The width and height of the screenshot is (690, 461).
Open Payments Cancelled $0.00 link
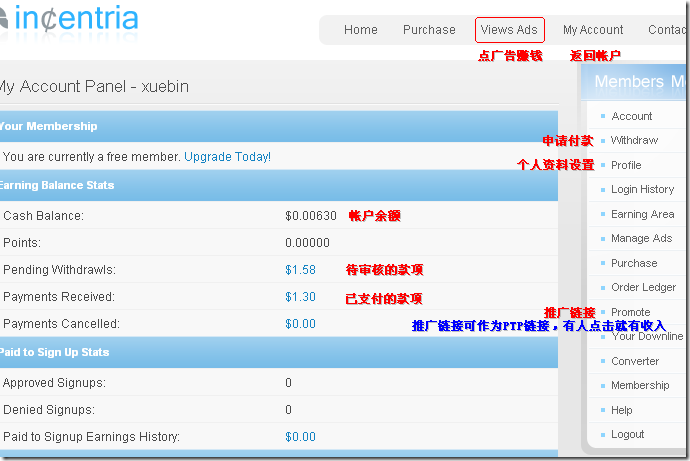pos(300,324)
